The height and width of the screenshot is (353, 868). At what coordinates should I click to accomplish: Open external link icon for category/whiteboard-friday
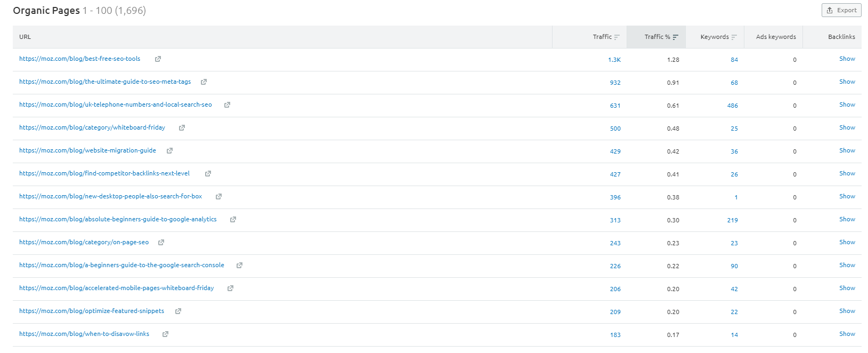[x=182, y=128]
